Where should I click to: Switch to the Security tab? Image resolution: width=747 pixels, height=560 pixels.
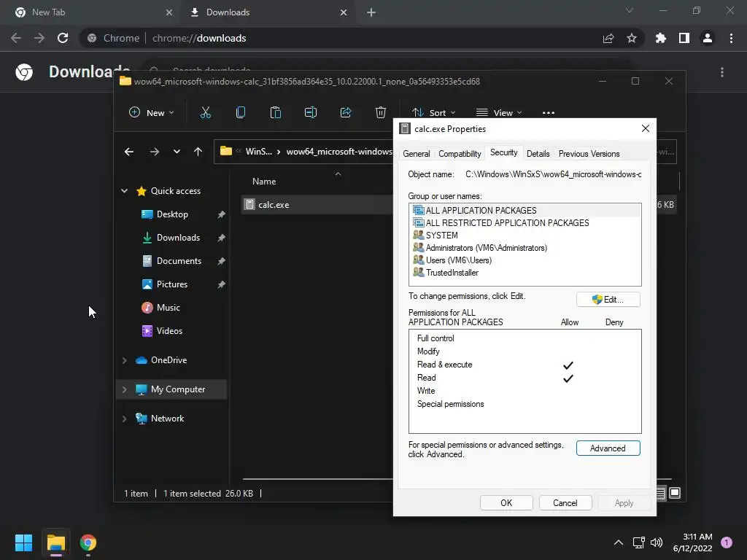pyautogui.click(x=503, y=152)
